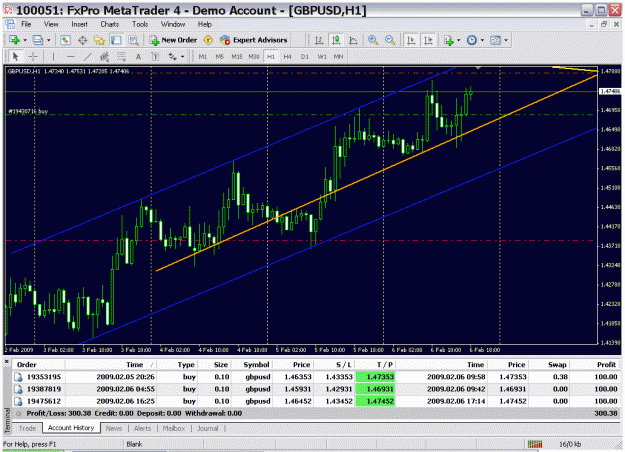Sort by the Symbol column header
This screenshot has width=625, height=452.
256,364
